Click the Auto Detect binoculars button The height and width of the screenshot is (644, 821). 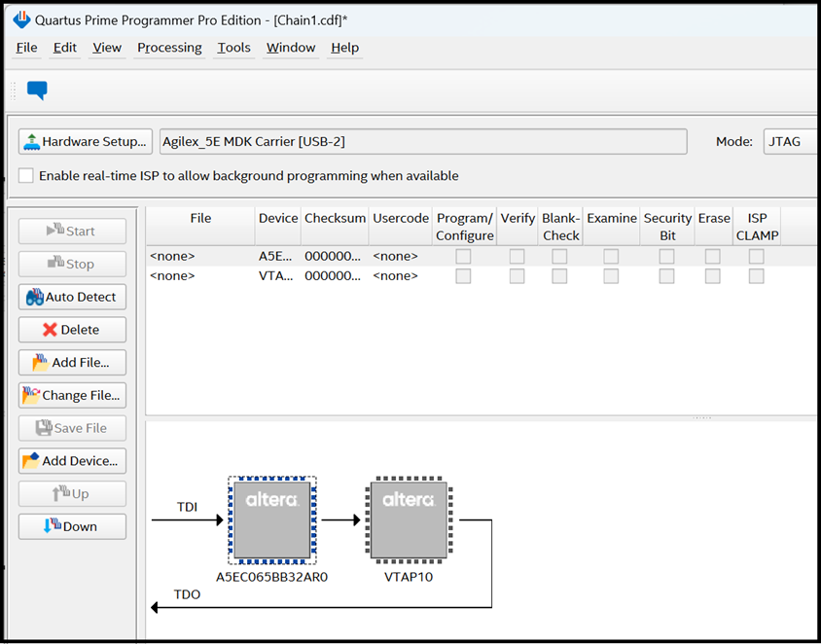pyautogui.click(x=72, y=297)
